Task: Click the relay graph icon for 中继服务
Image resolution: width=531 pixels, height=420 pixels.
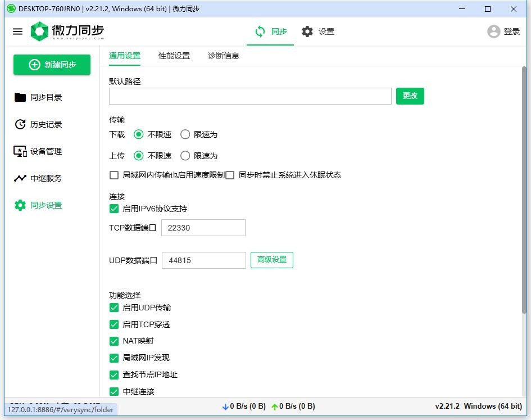Action: 20,178
